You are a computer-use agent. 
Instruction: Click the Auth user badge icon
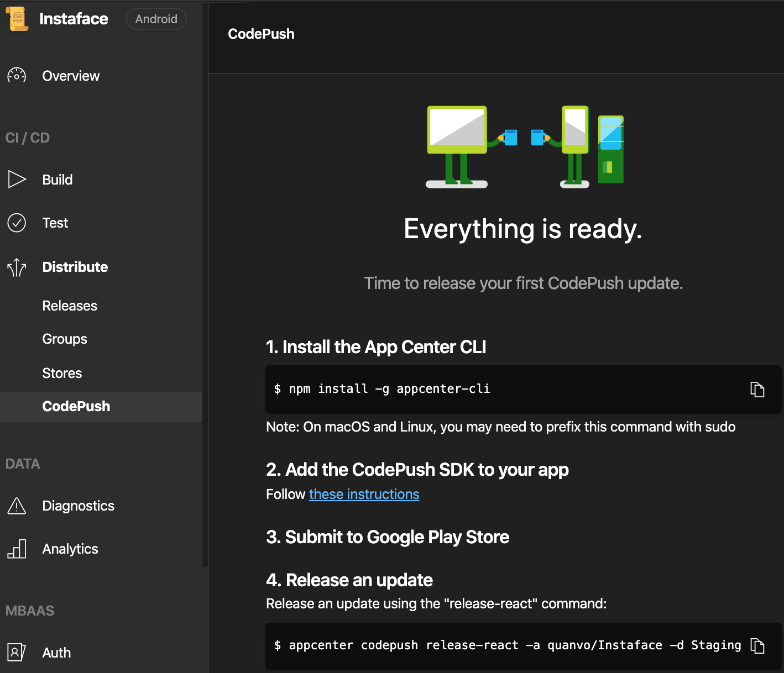tap(17, 653)
